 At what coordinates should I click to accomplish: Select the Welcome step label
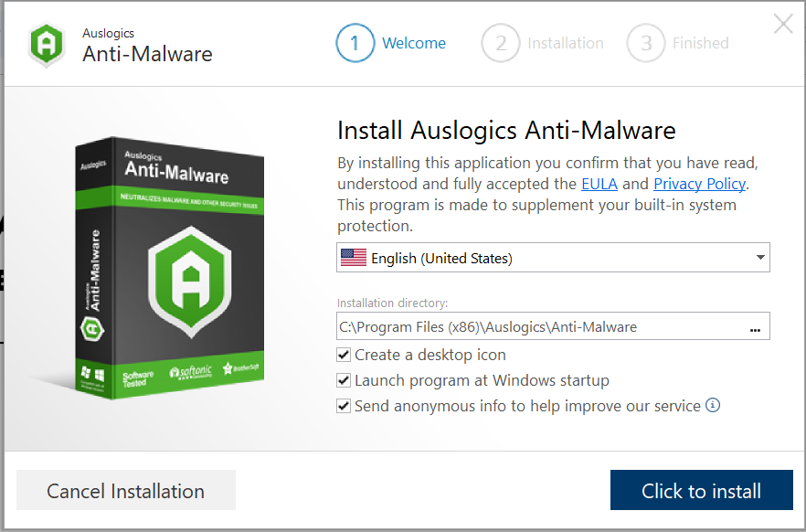[414, 42]
